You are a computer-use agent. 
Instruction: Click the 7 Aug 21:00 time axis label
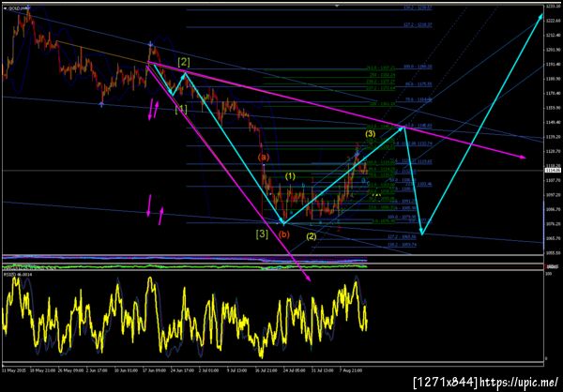coord(351,369)
